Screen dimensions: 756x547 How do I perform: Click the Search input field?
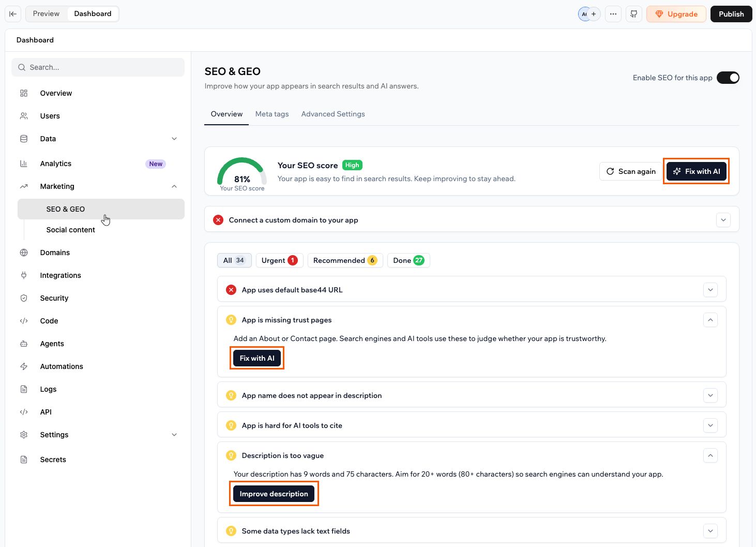(x=98, y=67)
